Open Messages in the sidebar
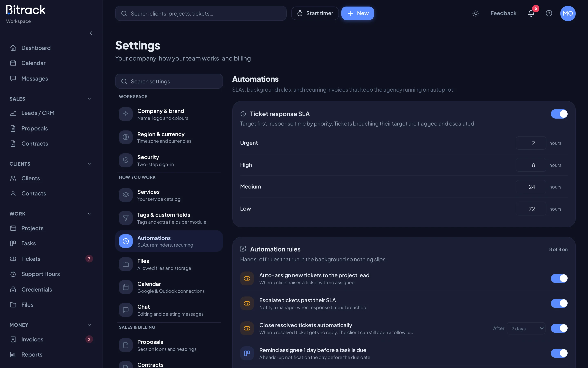Viewport: 588px width, 368px height. (51, 79)
